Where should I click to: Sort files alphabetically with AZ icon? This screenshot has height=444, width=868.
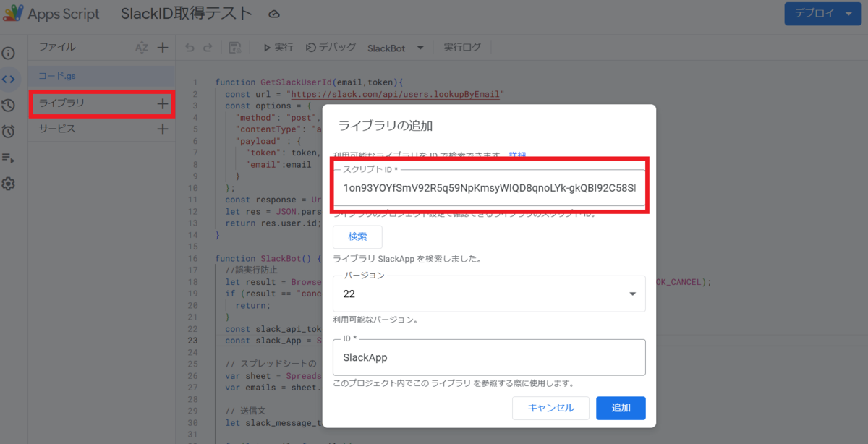pos(142,48)
